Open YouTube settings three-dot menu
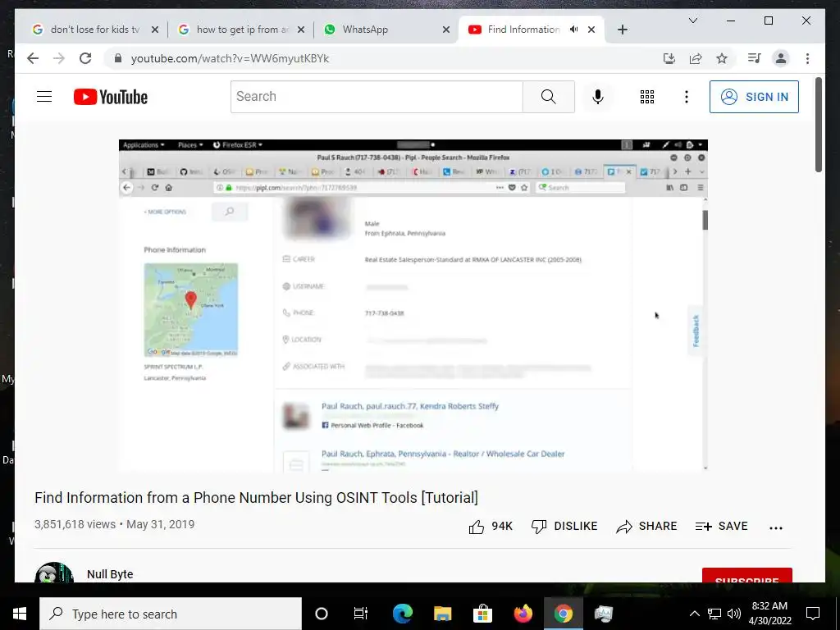Image resolution: width=840 pixels, height=630 pixels. point(687,97)
